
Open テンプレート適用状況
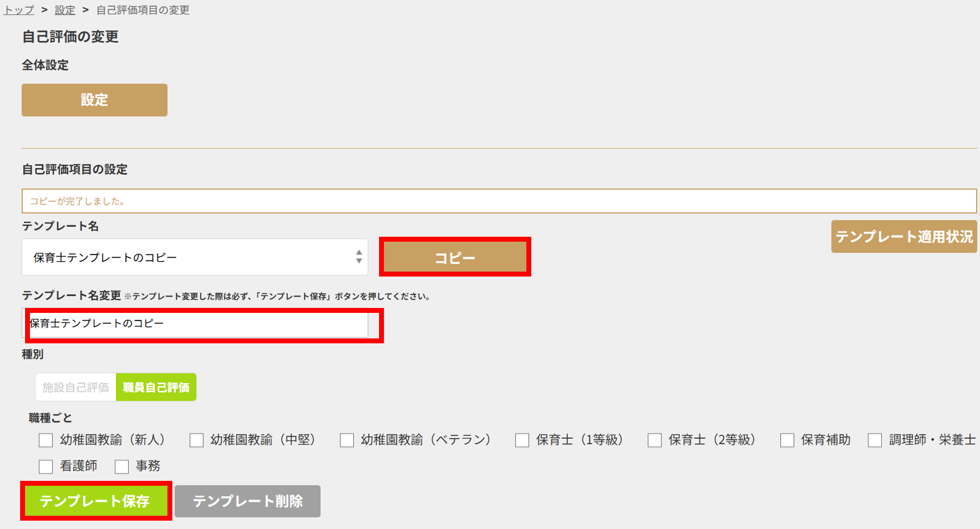(904, 237)
